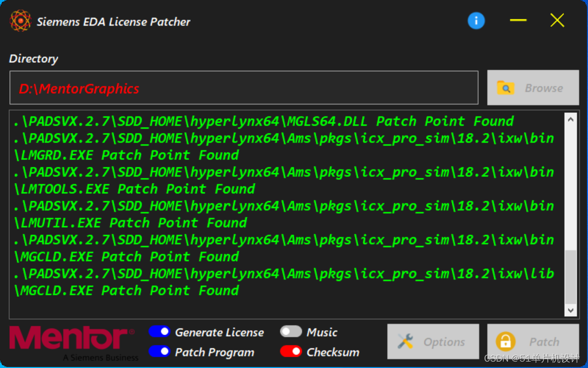The image size is (588, 368).
Task: Click the Browse folder button
Action: (x=533, y=88)
